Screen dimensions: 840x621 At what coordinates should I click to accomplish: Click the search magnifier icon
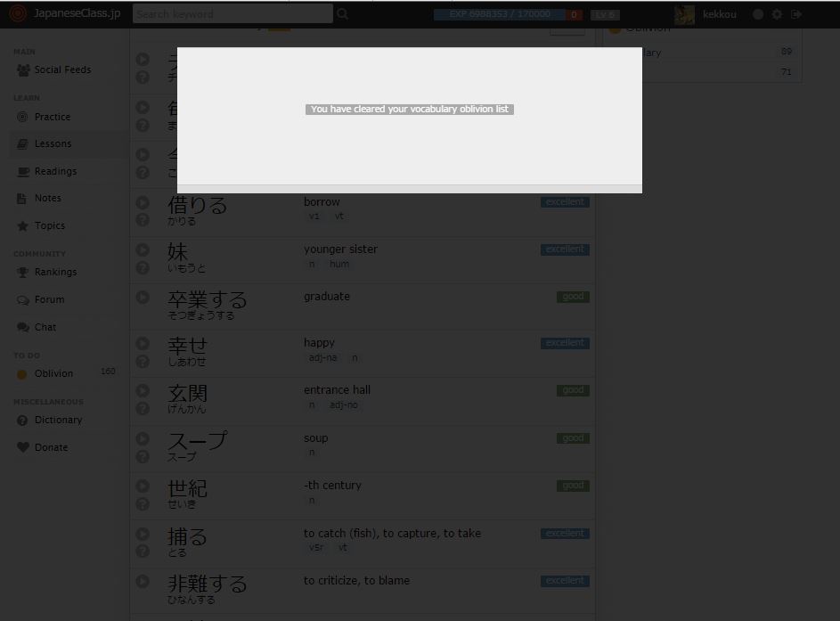[x=343, y=14]
